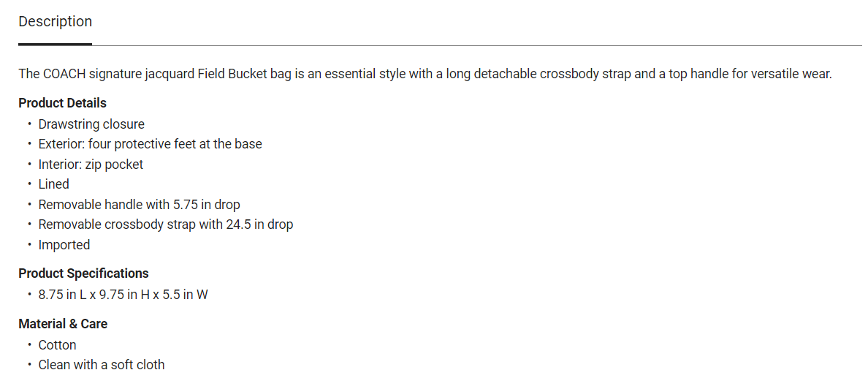Click the Product Specifications heading
The width and height of the screenshot is (868, 389).
tap(83, 273)
